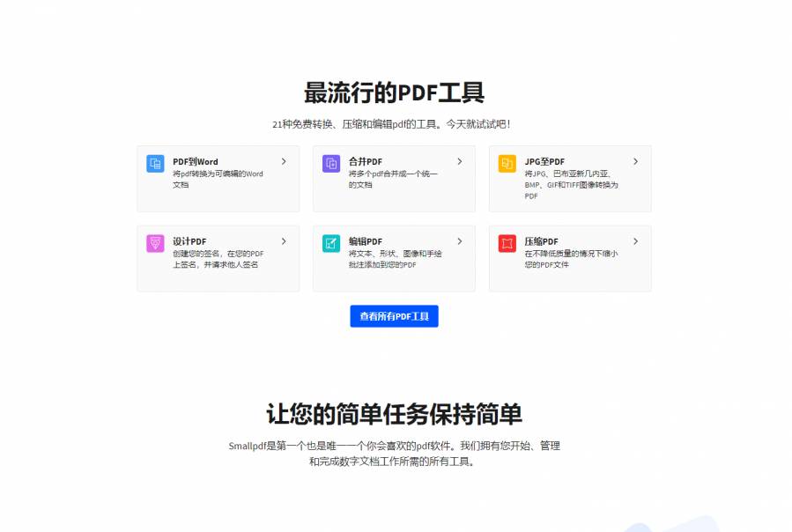Click the blue PDF到Word icon
Viewport: 792px width, 532px height.
pos(155,164)
